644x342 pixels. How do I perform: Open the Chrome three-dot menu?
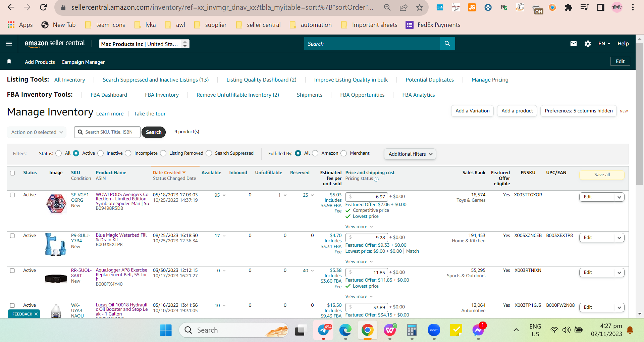coord(633,7)
